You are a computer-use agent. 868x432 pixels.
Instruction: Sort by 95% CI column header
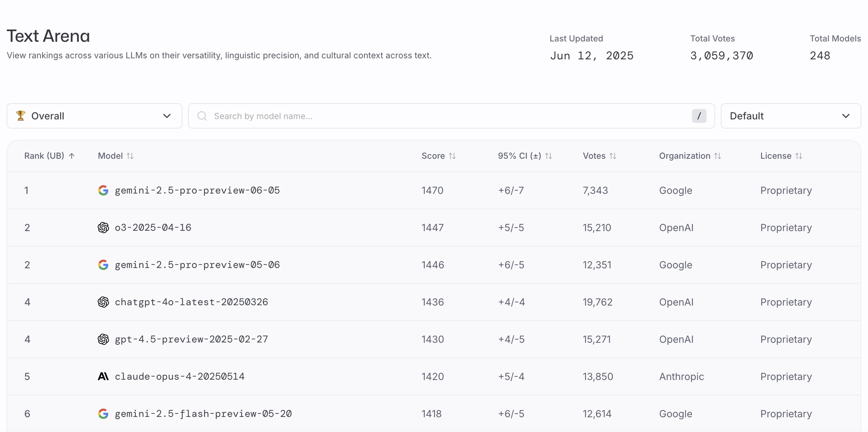pyautogui.click(x=525, y=156)
